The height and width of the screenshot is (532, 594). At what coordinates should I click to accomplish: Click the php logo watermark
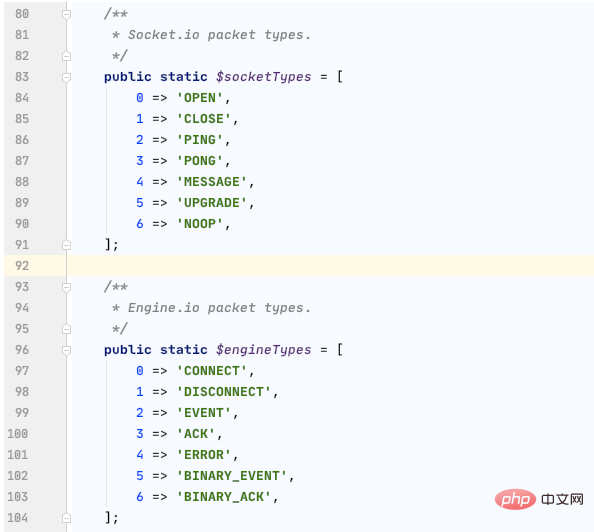(x=515, y=499)
